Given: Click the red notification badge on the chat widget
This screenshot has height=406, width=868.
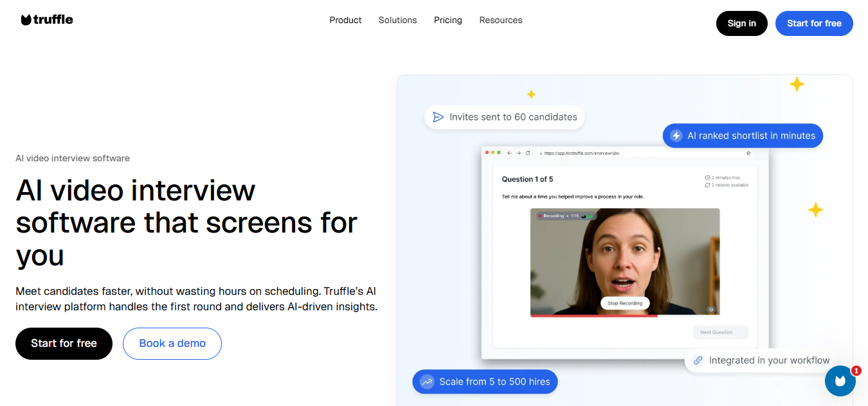Looking at the screenshot, I should 856,371.
